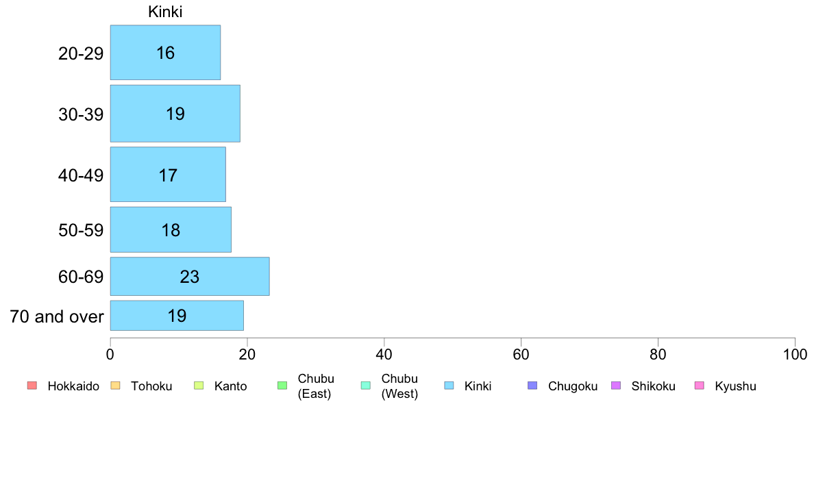
Task: Click the 100 tick label on x-axis
Action: click(x=795, y=355)
